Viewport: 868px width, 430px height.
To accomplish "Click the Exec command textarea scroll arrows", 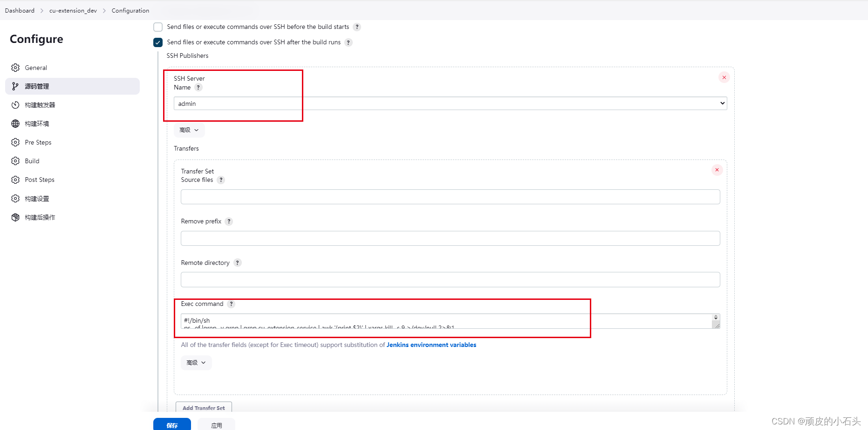I will (716, 318).
